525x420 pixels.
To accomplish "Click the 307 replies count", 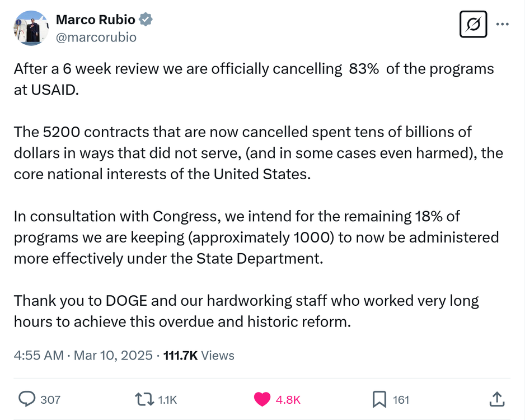I will click(x=50, y=400).
